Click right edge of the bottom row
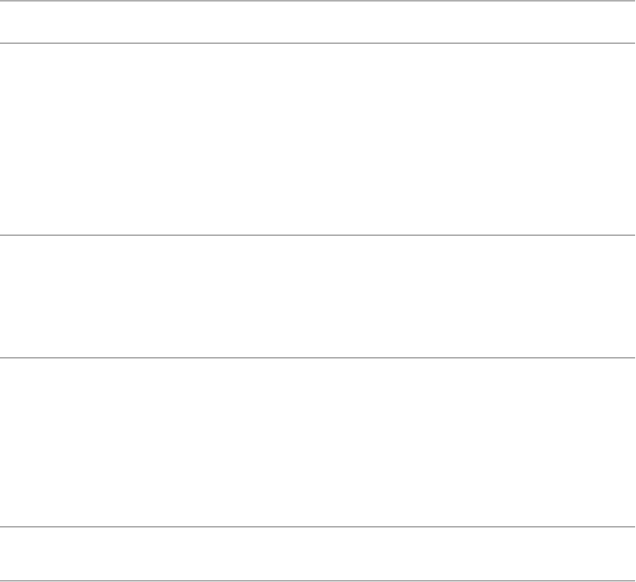The image size is (636, 582). (628, 554)
